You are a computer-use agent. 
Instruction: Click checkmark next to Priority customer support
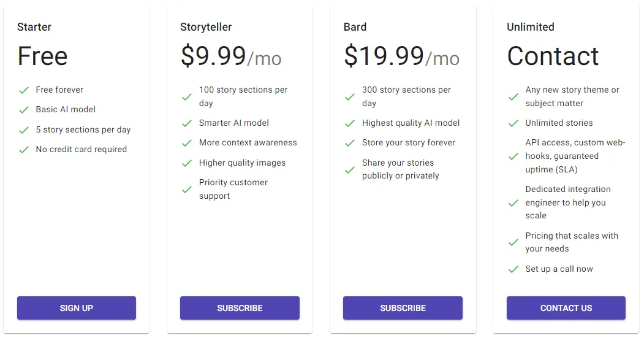pyautogui.click(x=187, y=190)
